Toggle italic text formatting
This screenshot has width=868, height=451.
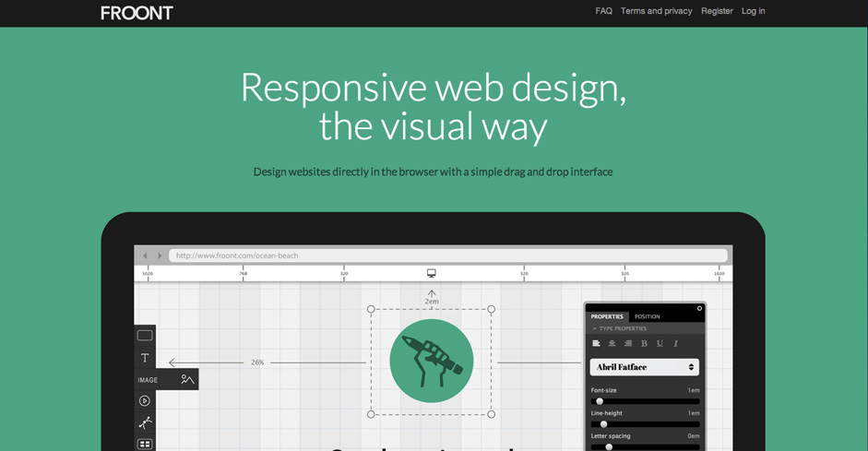675,343
